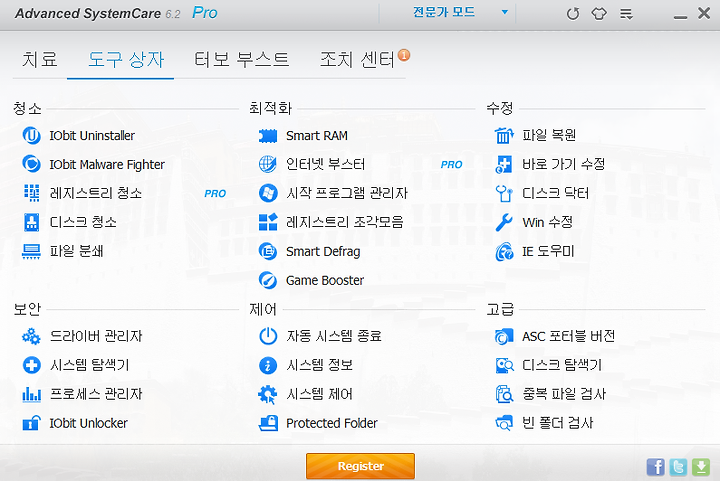Image resolution: width=720 pixels, height=481 pixels.
Task: Open 드라이버 관리자 gears icon
Action: pyautogui.click(x=31, y=336)
